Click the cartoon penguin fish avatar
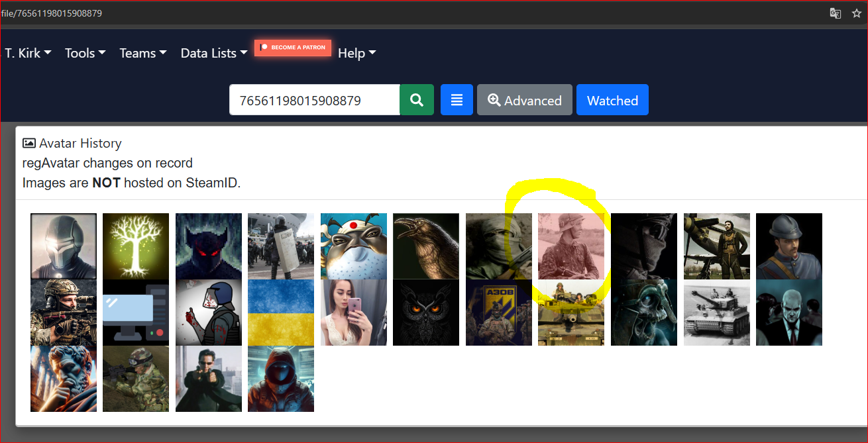The image size is (868, 443). click(x=354, y=246)
